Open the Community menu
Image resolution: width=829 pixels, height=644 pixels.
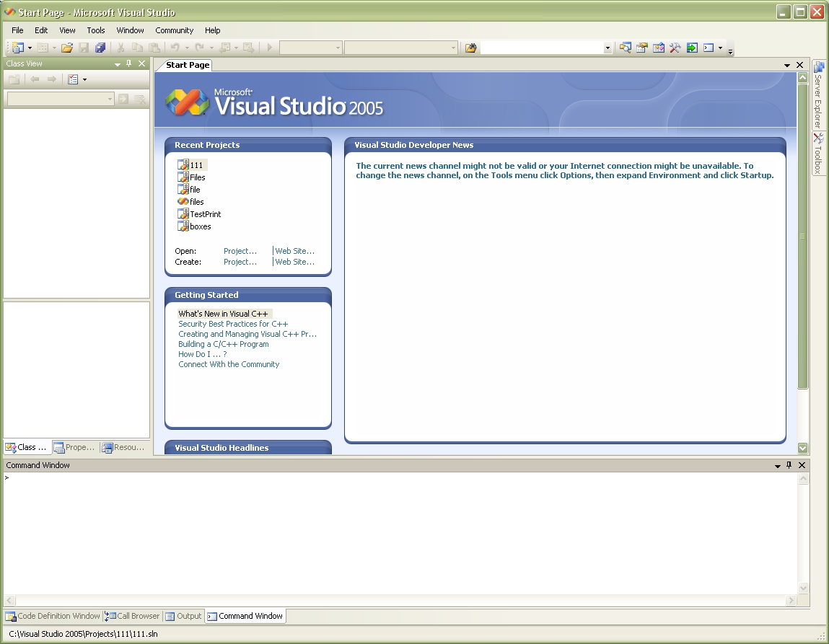[175, 30]
